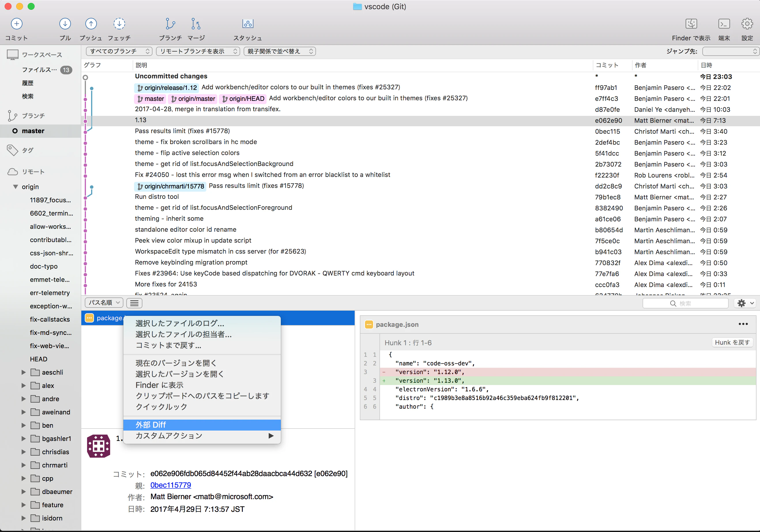
Task: Open parent commit link 0bec115779
Action: (x=170, y=485)
